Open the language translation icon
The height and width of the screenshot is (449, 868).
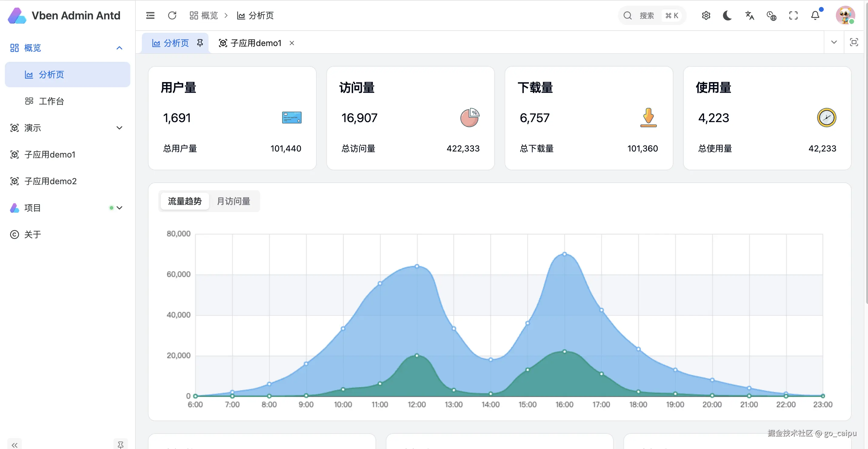click(749, 15)
